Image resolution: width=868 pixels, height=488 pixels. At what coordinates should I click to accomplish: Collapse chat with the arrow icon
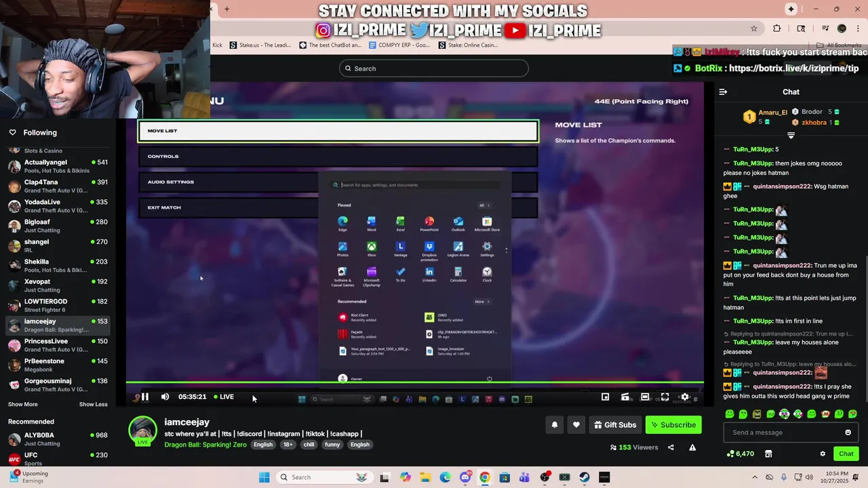tap(723, 91)
